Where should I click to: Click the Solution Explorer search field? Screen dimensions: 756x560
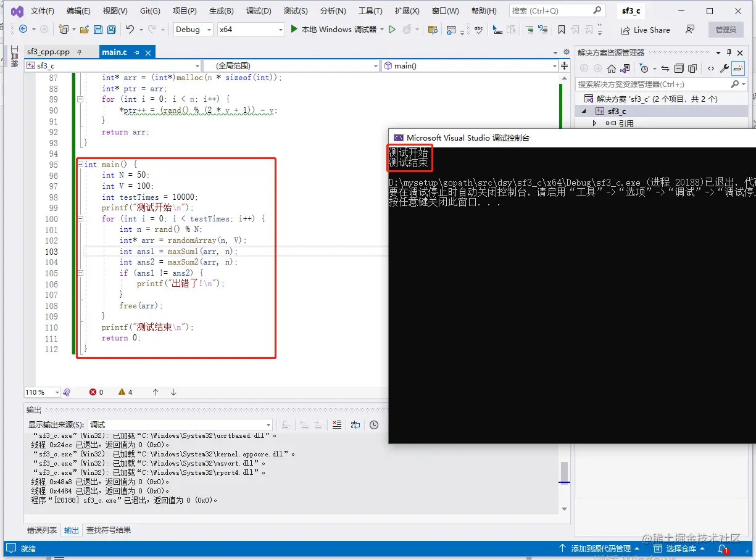click(x=662, y=84)
